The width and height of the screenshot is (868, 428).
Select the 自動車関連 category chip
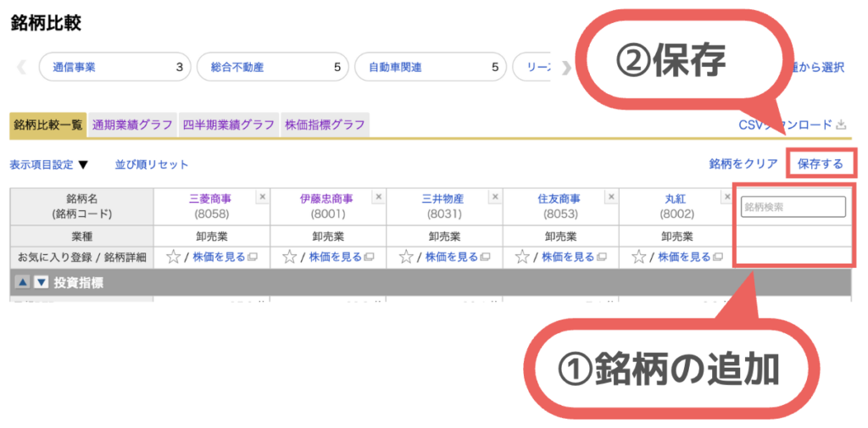(x=430, y=68)
